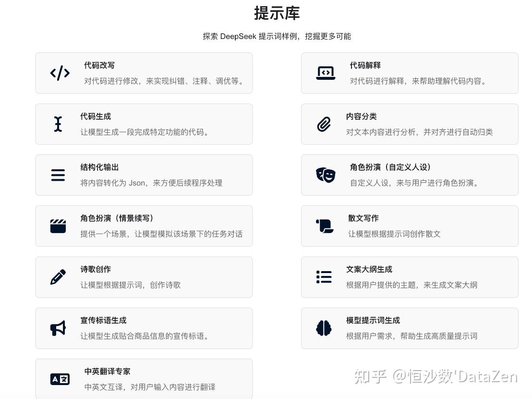
Task: Click the text cursor icon for 代码生成
Action: coord(58,124)
